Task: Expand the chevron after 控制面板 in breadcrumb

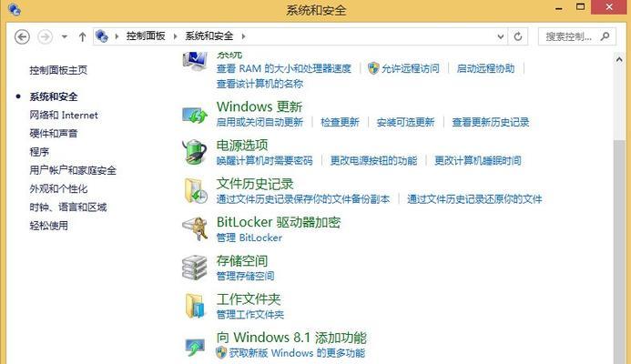Action: click(x=175, y=36)
